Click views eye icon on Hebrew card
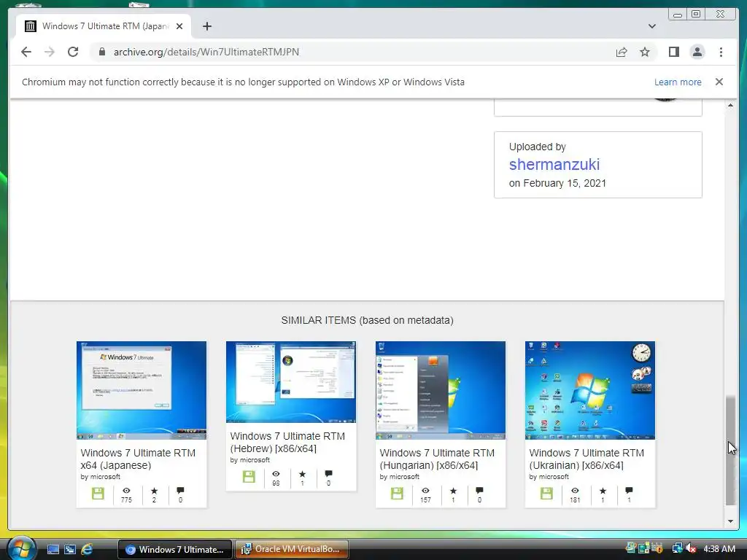This screenshot has width=747, height=560. tap(276, 474)
